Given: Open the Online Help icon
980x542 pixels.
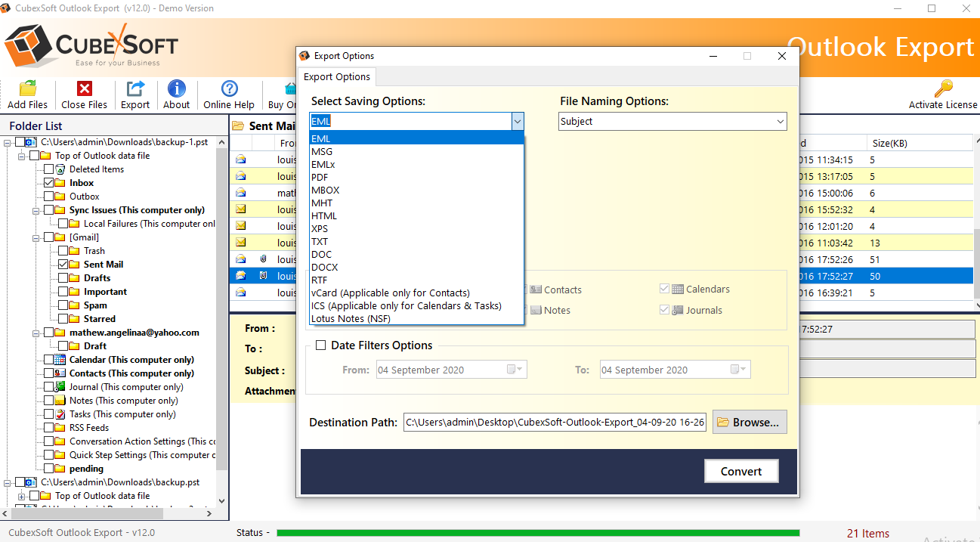Looking at the screenshot, I should point(229,89).
